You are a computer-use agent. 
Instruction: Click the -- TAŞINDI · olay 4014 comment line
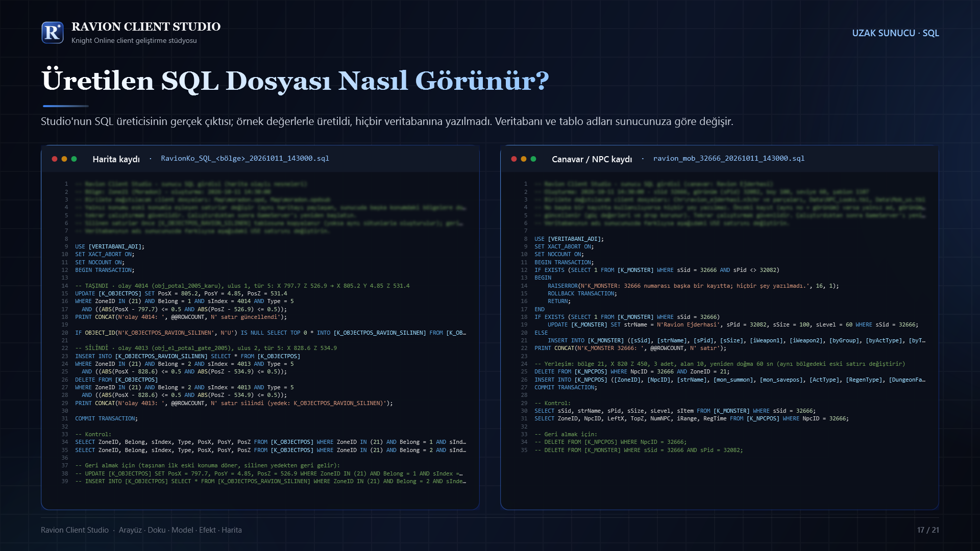(242, 286)
